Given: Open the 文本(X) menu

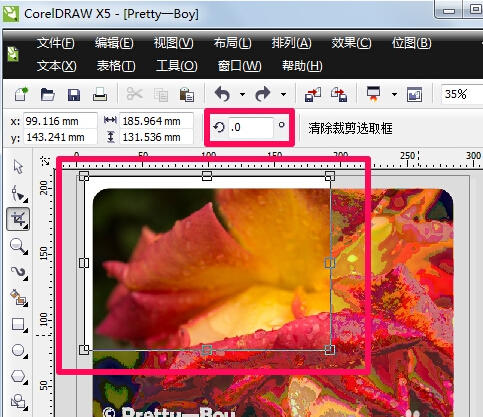Looking at the screenshot, I should click(56, 66).
